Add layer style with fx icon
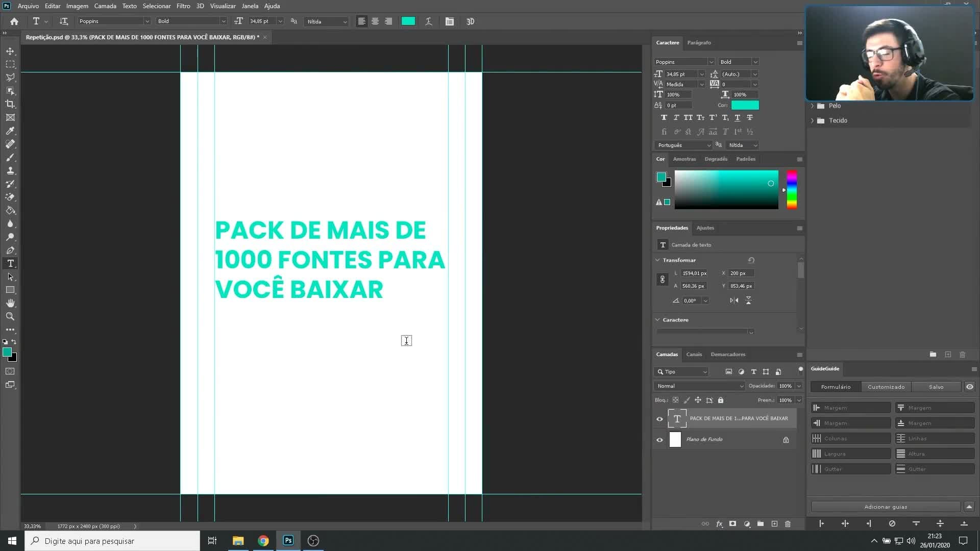 click(719, 524)
